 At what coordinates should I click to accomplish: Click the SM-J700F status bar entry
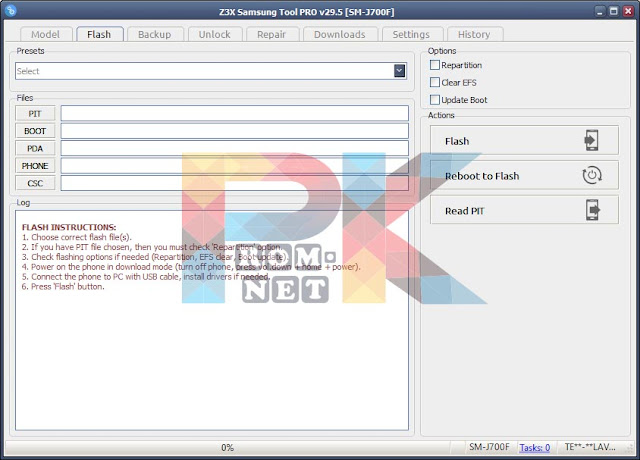tap(489, 447)
